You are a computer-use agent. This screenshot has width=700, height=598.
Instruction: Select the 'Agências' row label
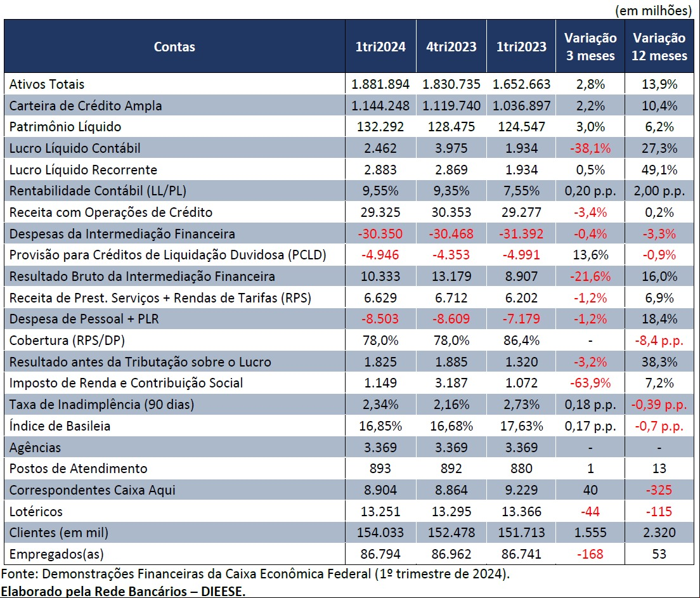pos(35,447)
